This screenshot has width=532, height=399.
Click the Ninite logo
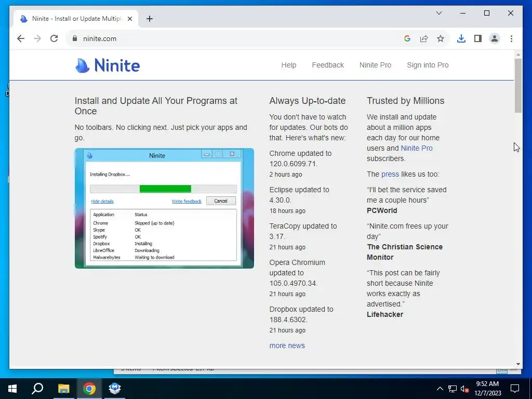[x=108, y=65]
